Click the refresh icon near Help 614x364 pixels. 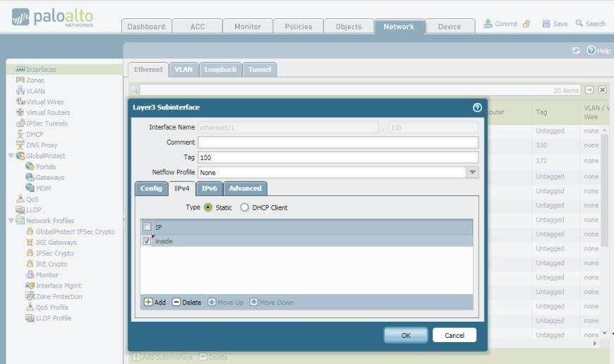click(575, 51)
